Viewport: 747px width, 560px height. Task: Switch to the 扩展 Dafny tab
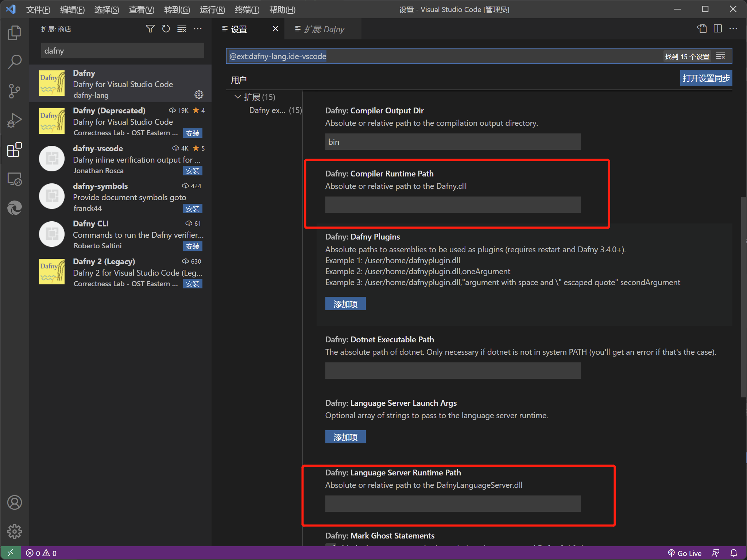coord(322,29)
